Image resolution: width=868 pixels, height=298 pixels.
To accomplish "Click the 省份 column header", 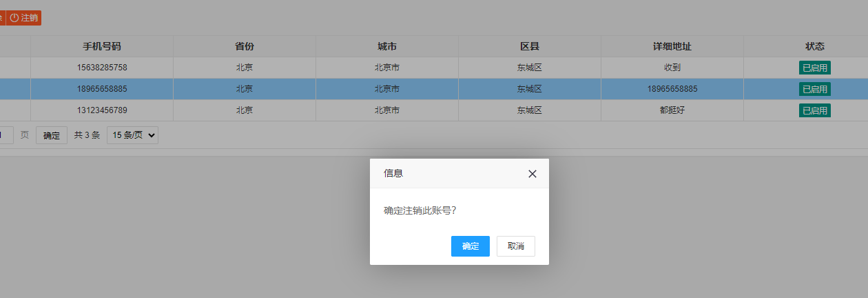I will tap(245, 46).
